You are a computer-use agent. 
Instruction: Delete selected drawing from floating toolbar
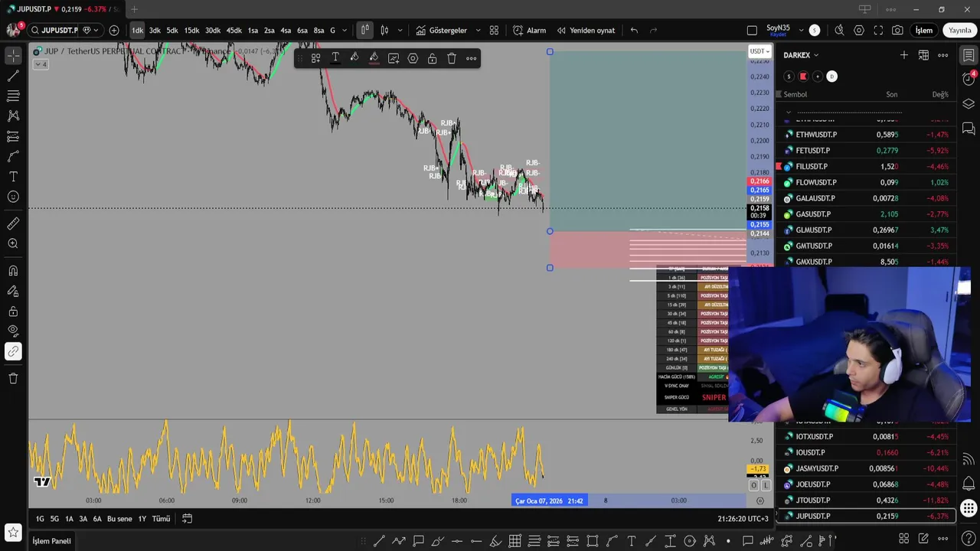(452, 58)
